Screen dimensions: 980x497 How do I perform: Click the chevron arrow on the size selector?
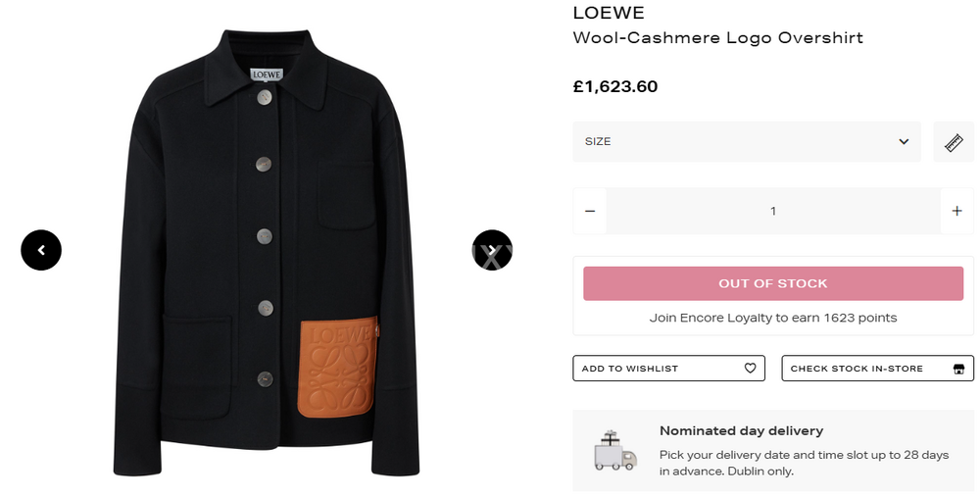coord(904,142)
